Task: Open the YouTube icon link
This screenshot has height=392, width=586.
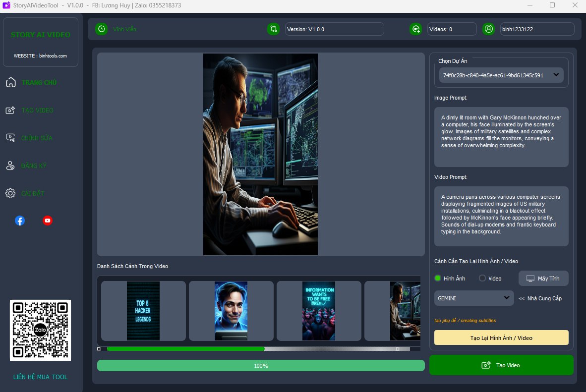Action: tap(48, 221)
